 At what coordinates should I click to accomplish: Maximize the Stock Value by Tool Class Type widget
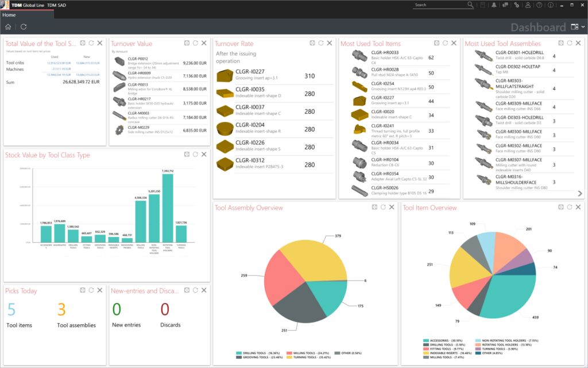click(187, 154)
